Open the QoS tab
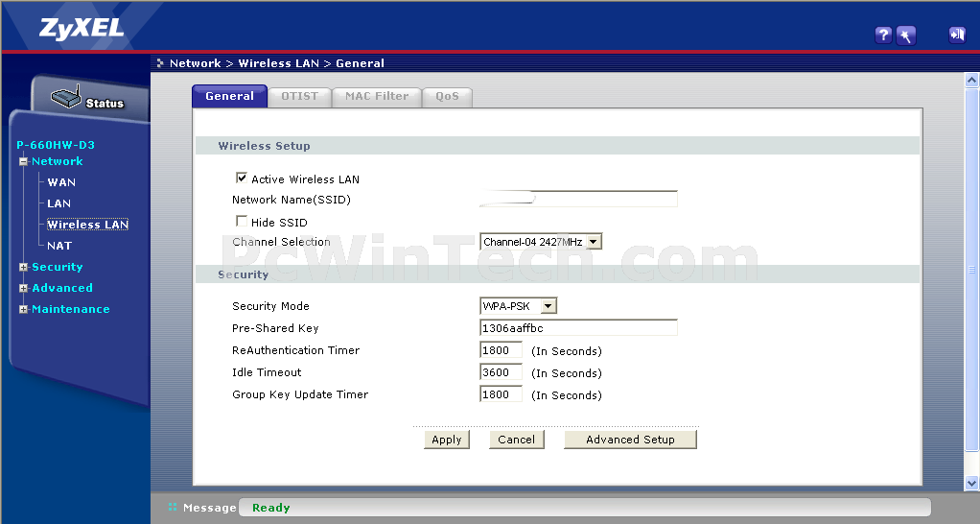 click(x=447, y=97)
